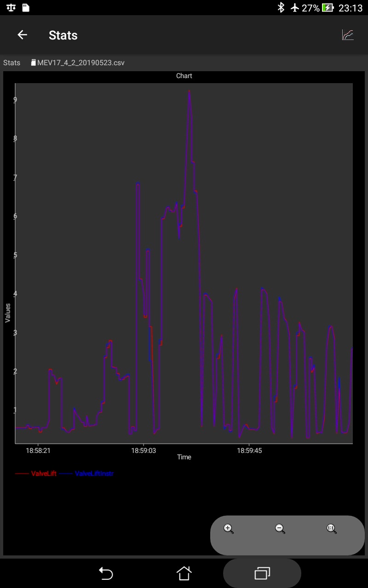Tap the 18:59:45 time axis label

[249, 451]
